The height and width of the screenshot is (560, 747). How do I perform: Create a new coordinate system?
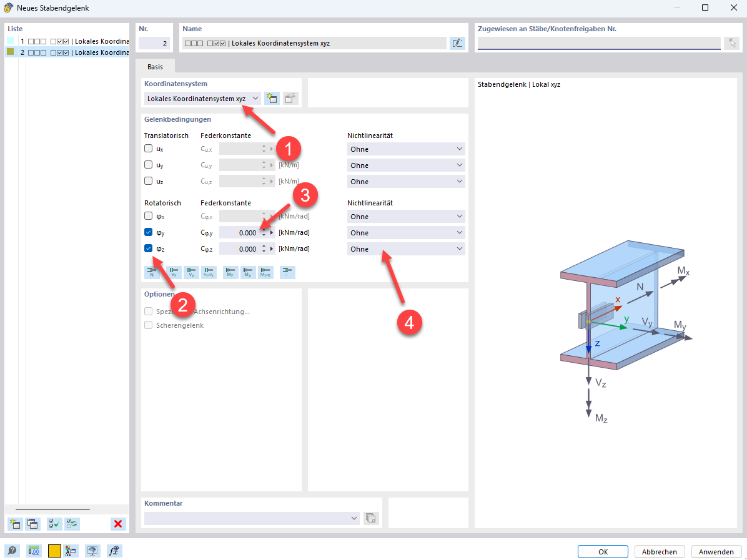(272, 99)
